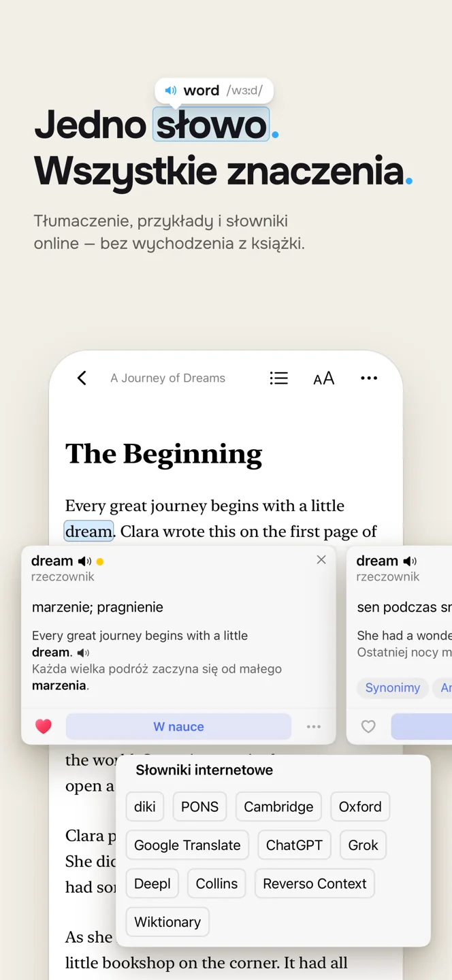Tap the yellow status dot beside dream
This screenshot has height=980, width=452.
[100, 562]
